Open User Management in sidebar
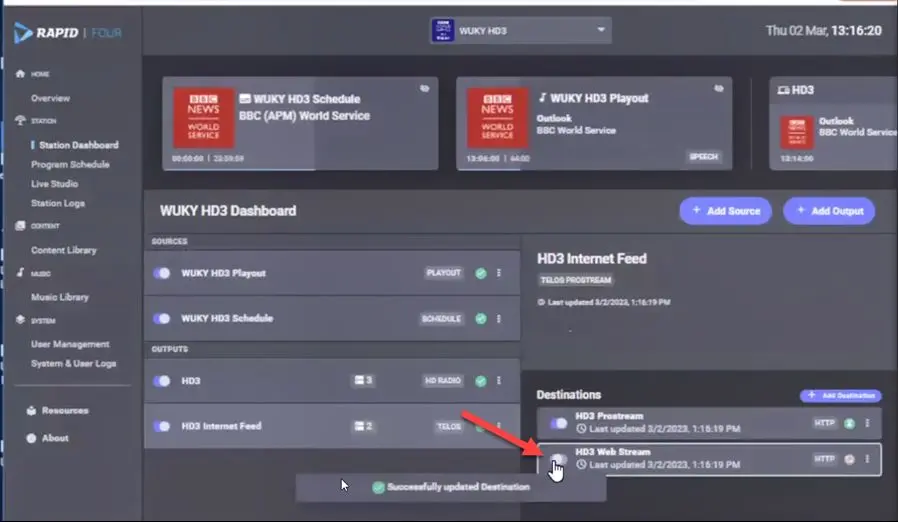Image resolution: width=898 pixels, height=522 pixels. tap(70, 344)
